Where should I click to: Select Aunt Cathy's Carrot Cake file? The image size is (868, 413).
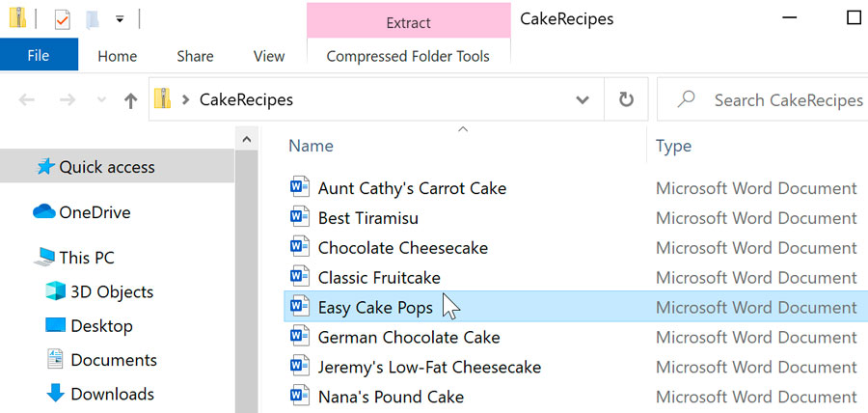(x=412, y=188)
